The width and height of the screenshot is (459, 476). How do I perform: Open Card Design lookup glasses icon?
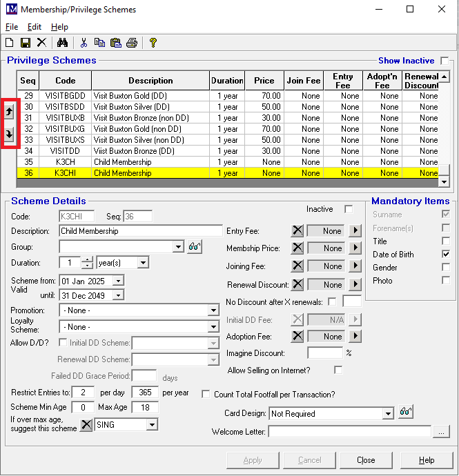click(x=406, y=412)
